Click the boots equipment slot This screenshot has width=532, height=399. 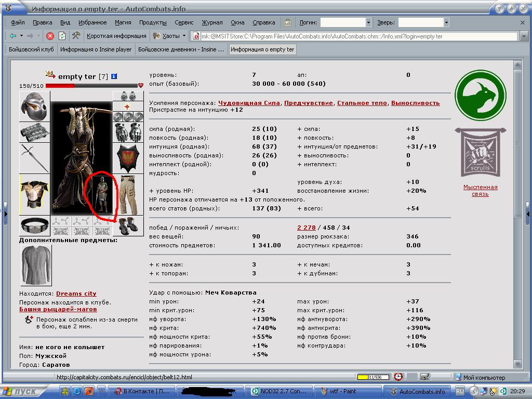tap(128, 225)
